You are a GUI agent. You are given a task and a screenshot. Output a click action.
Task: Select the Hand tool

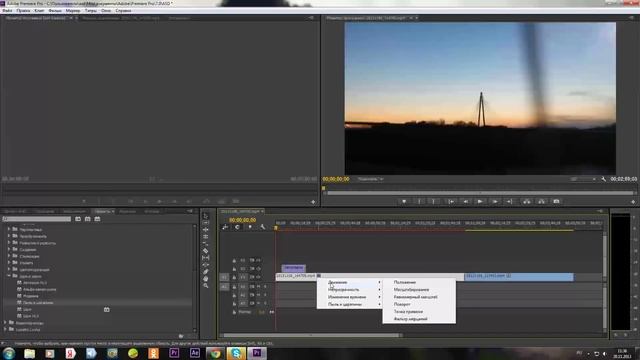pos(206,278)
